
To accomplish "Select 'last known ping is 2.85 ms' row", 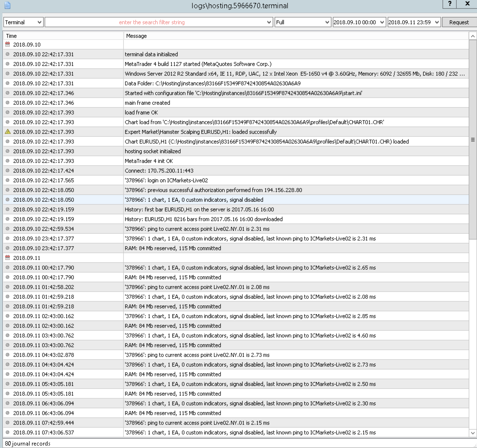I will click(x=236, y=316).
